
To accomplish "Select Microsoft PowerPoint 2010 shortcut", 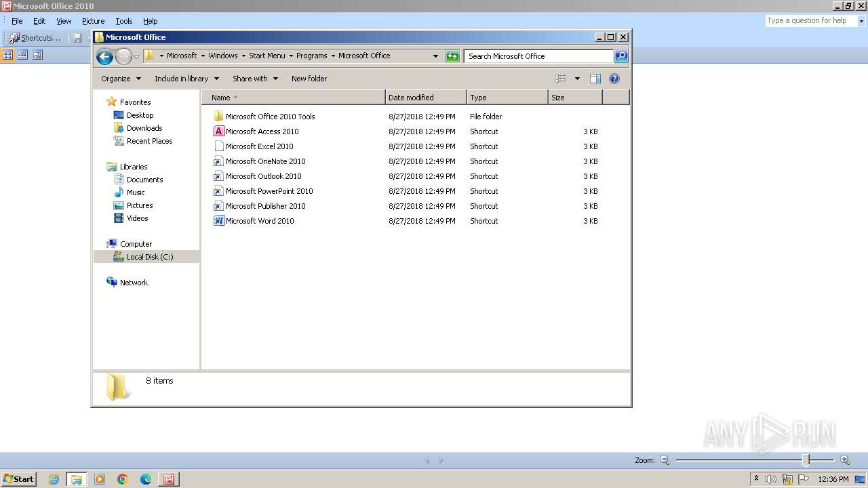I will pos(269,191).
